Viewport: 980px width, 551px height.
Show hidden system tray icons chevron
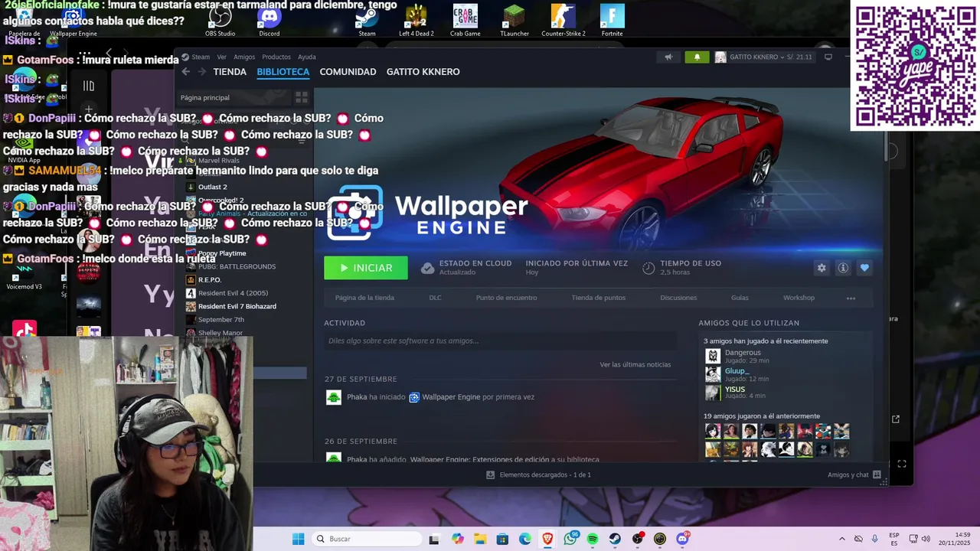point(841,539)
